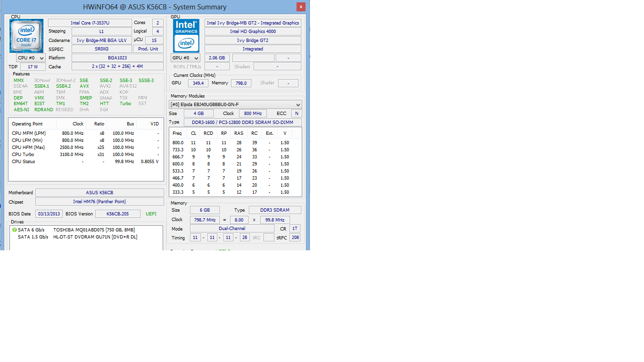Click the VID column header
644x362 pixels.
pyautogui.click(x=149, y=124)
